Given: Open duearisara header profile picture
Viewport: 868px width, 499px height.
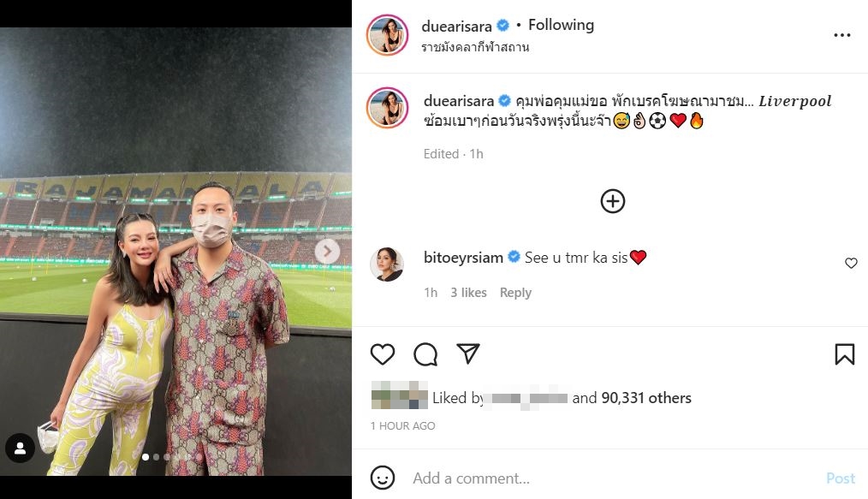Looking at the screenshot, I should [387, 35].
